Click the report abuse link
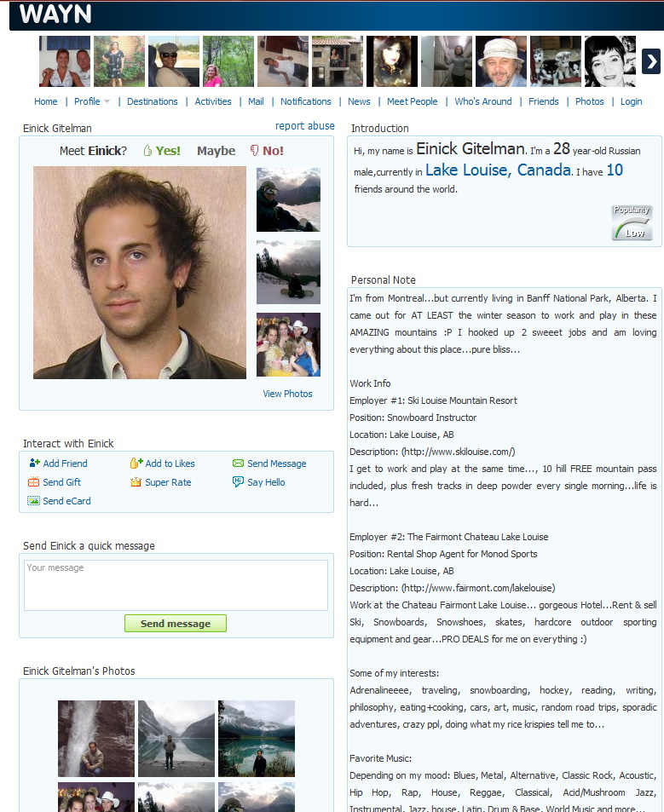Viewport: 664px width, 812px height. [x=304, y=126]
